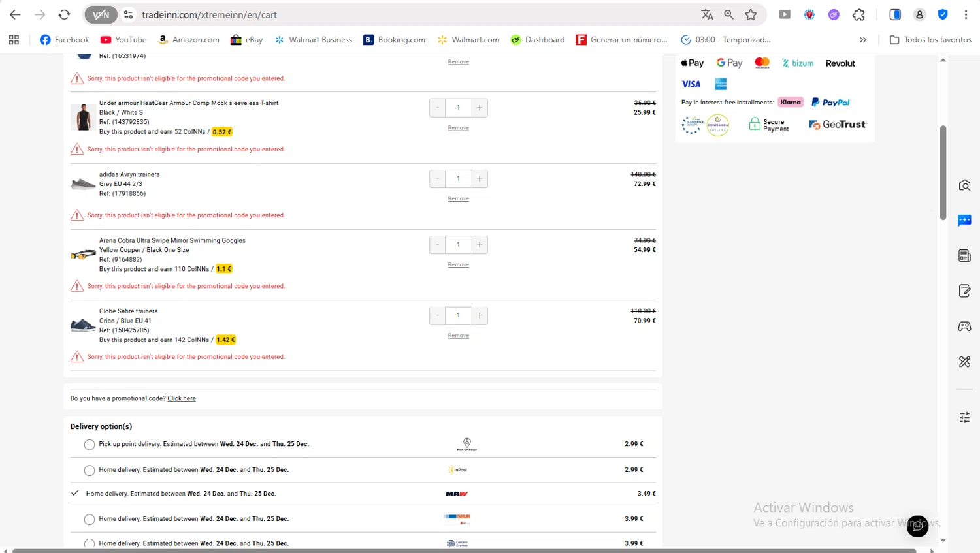Click quantity field of Globe Sabre trainers
This screenshot has height=553, width=980.
pos(459,316)
